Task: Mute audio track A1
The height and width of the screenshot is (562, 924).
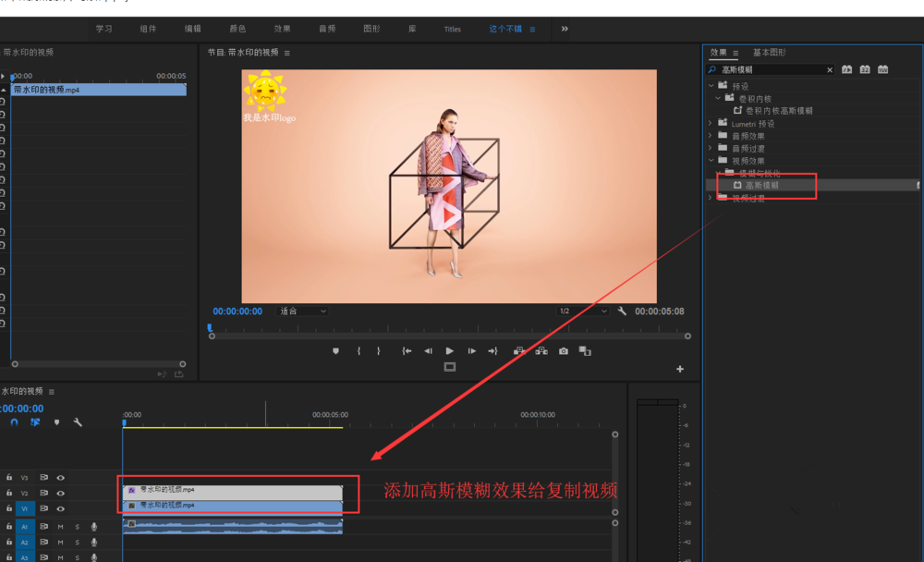Action: (60, 527)
